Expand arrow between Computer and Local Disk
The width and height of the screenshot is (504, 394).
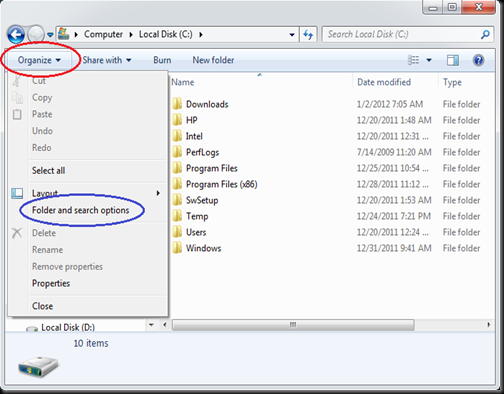(x=131, y=35)
